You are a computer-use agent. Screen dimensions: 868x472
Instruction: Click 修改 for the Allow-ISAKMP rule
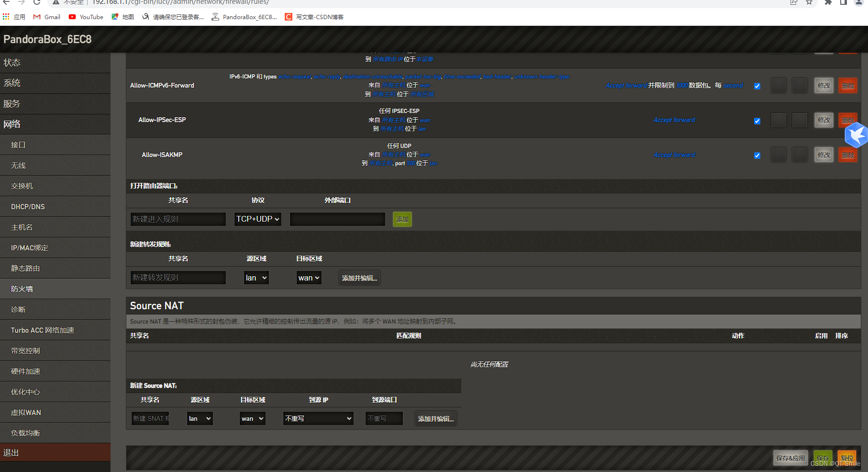(x=823, y=155)
